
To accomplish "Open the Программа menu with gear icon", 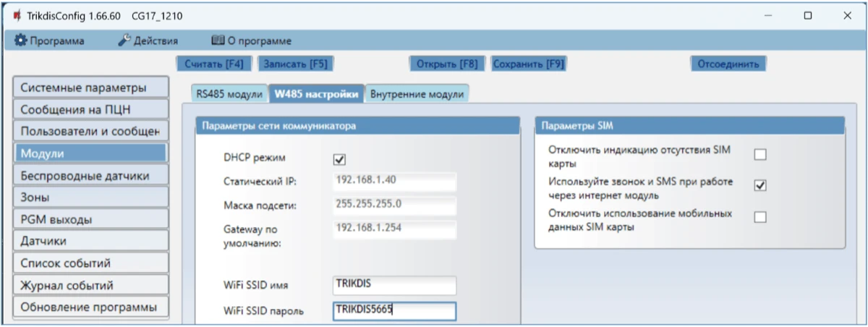I will tap(49, 41).
